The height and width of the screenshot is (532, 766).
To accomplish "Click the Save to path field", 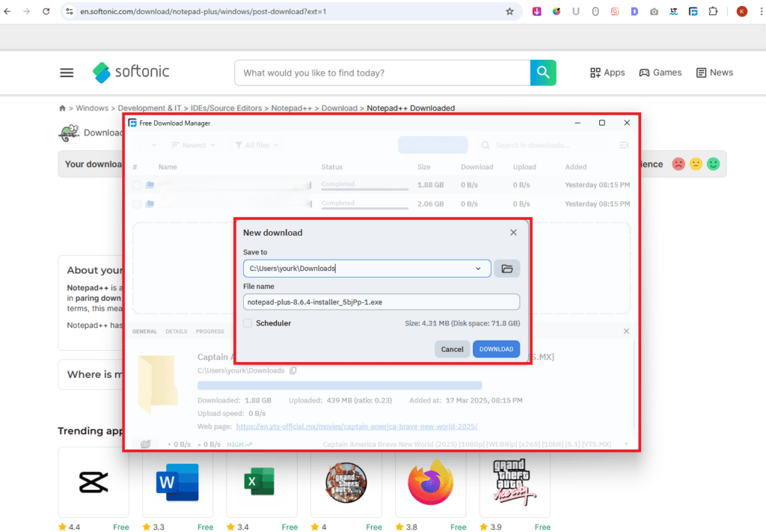I will coord(367,269).
